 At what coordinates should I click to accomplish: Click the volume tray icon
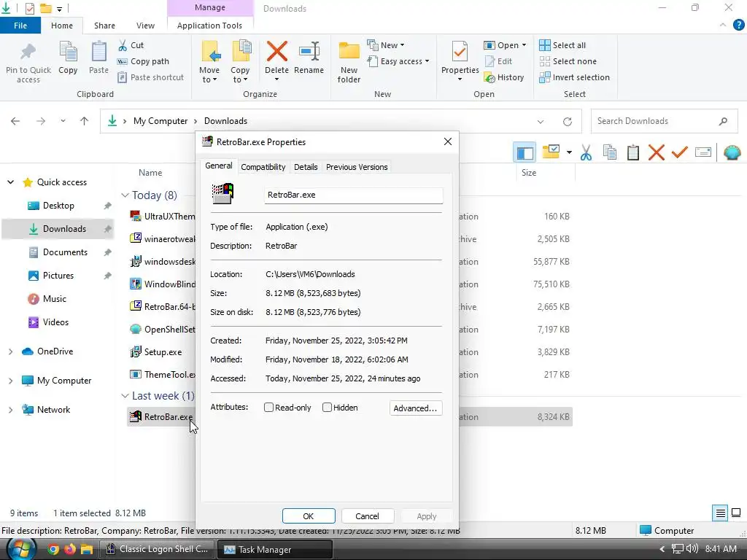point(692,549)
